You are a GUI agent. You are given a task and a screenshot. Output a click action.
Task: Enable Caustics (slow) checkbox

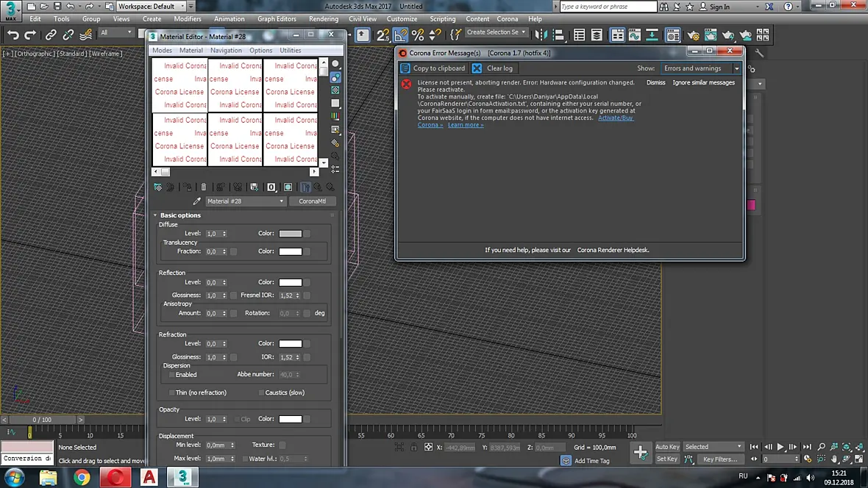click(261, 393)
